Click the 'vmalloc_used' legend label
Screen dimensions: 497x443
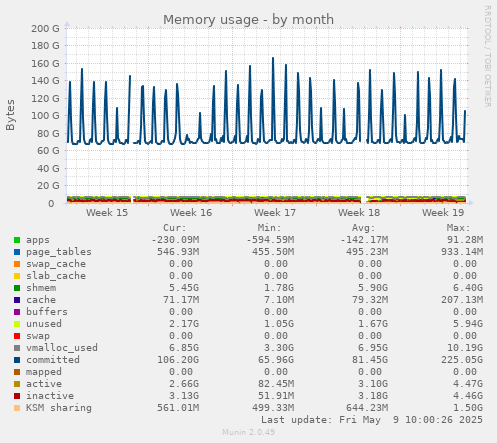[62, 348]
